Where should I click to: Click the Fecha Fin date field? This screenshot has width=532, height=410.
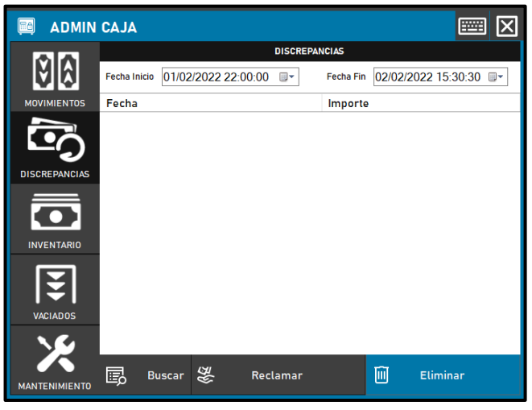[428, 77]
